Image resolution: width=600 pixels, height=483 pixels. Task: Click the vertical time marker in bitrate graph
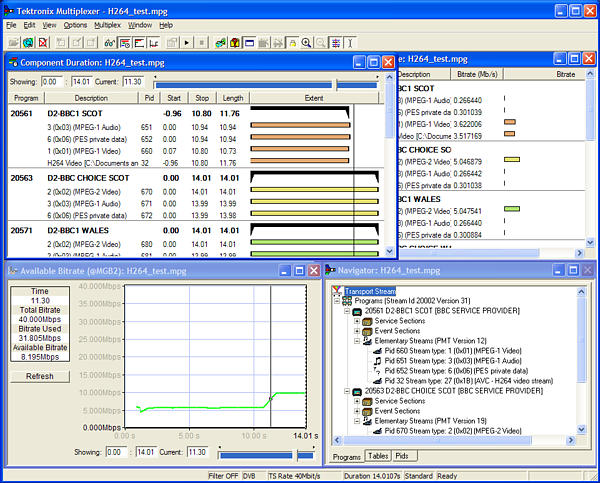pos(271,356)
